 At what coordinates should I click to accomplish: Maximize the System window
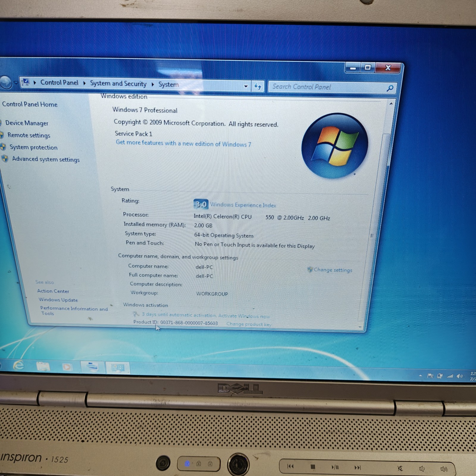pyautogui.click(x=368, y=68)
